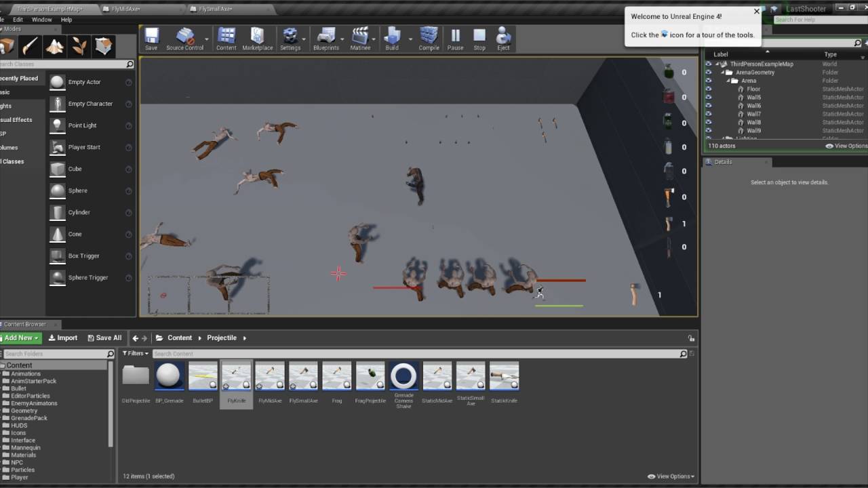Select the Geometry Editing mode icon
The height and width of the screenshot is (488, 868).
pyautogui.click(x=104, y=46)
